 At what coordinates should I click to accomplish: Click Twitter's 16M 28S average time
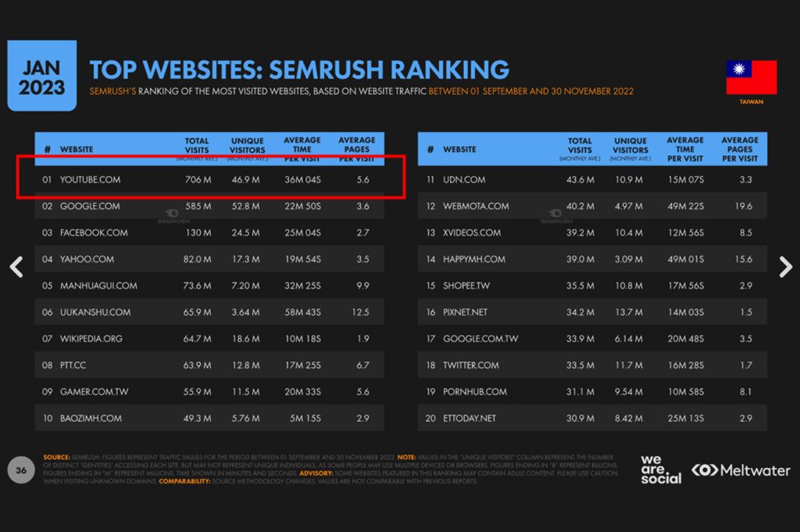point(686,365)
